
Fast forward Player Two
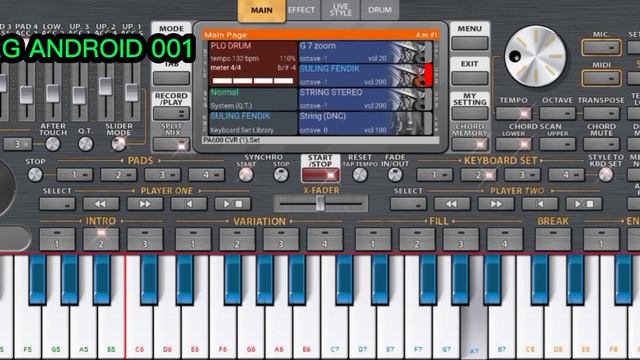[x=496, y=204]
